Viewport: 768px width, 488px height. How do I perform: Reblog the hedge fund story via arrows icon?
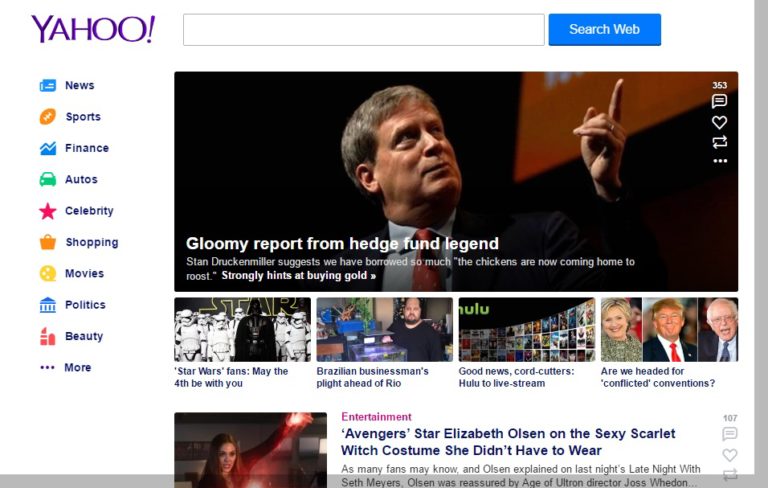pos(720,142)
